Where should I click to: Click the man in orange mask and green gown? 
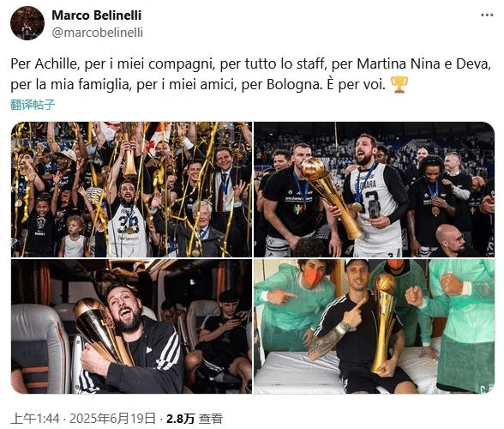tap(297, 301)
